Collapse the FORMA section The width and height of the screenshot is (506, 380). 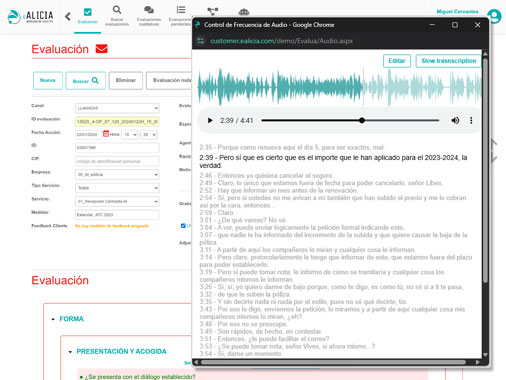[53, 319]
